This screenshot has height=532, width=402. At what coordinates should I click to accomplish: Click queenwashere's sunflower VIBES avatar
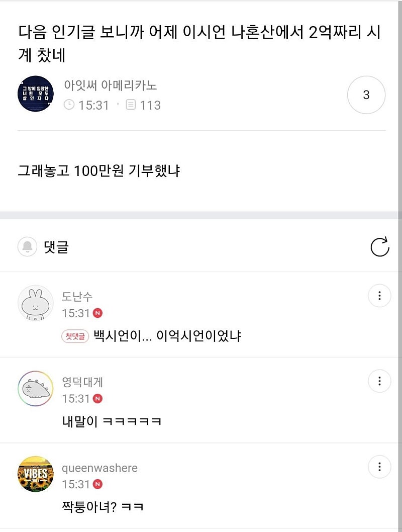36,474
